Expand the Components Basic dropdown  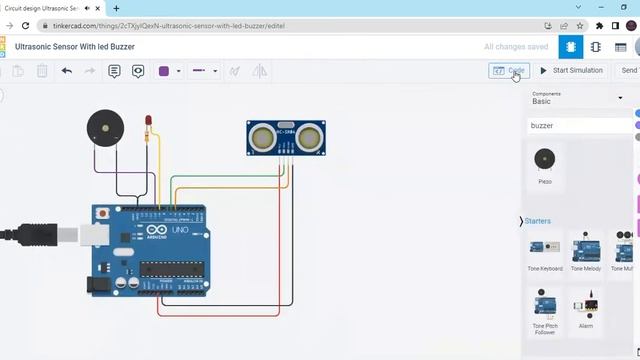click(620, 98)
